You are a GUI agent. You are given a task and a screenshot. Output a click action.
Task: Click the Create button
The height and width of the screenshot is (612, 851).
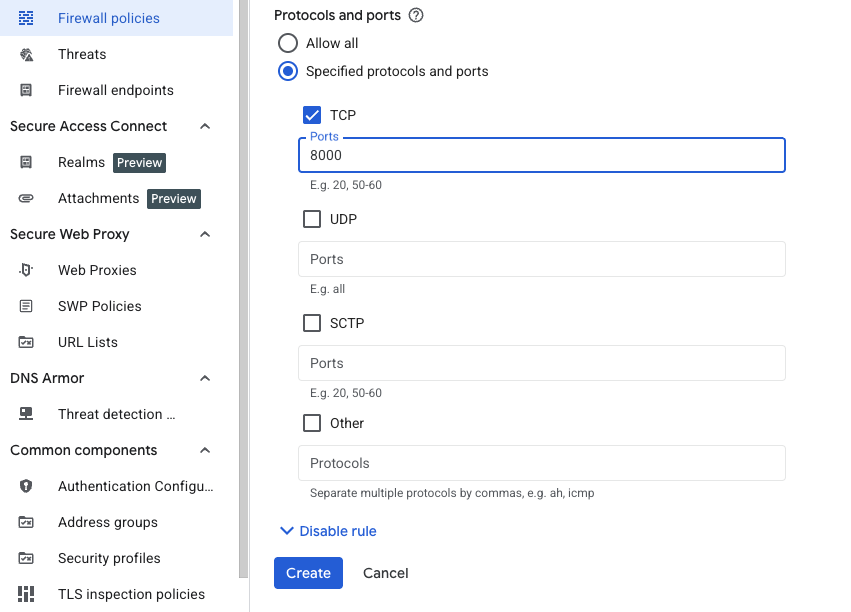pyautogui.click(x=308, y=573)
